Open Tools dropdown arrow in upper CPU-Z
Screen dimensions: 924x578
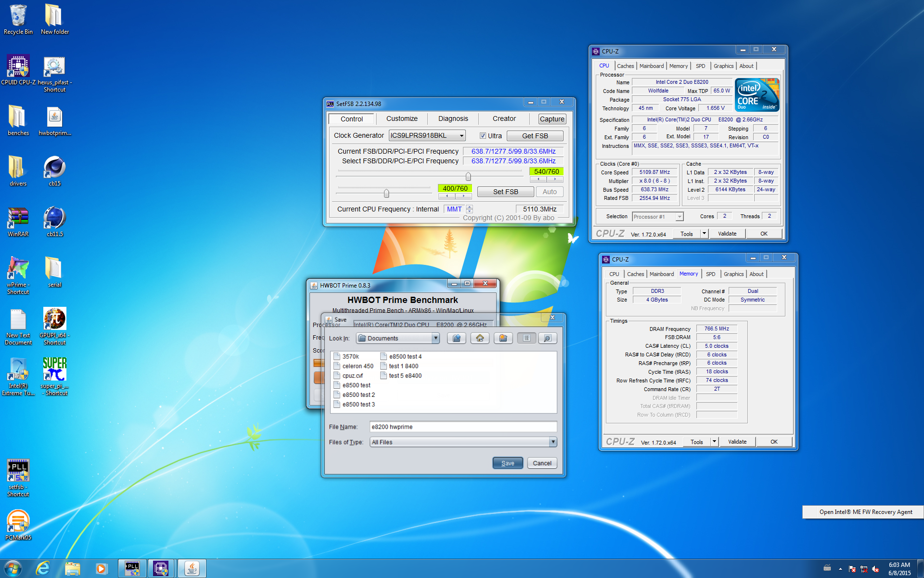coord(704,234)
